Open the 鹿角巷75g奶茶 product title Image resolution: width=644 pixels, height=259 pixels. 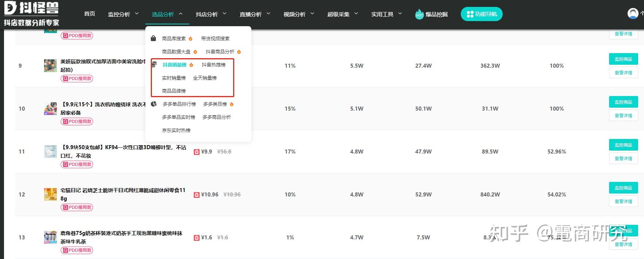121,237
